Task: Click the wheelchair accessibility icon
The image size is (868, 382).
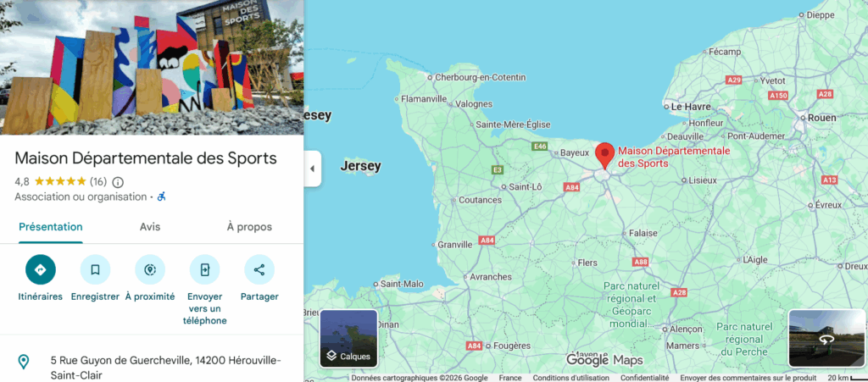Action: [x=162, y=197]
